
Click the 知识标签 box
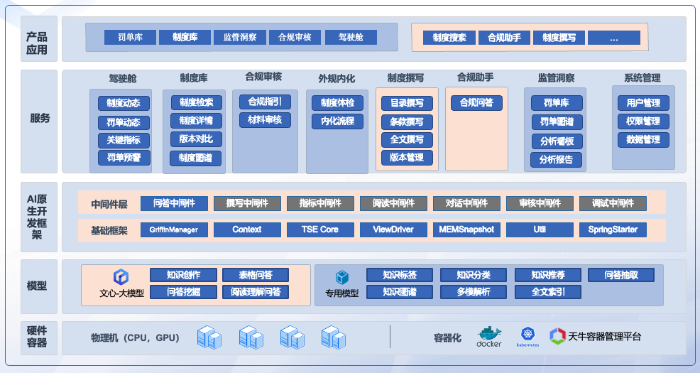(x=400, y=275)
